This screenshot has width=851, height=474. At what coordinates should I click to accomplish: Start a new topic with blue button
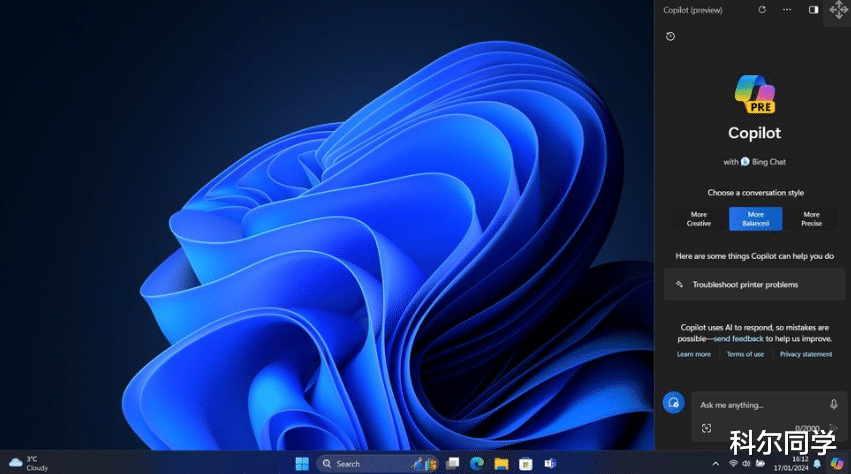coord(674,403)
